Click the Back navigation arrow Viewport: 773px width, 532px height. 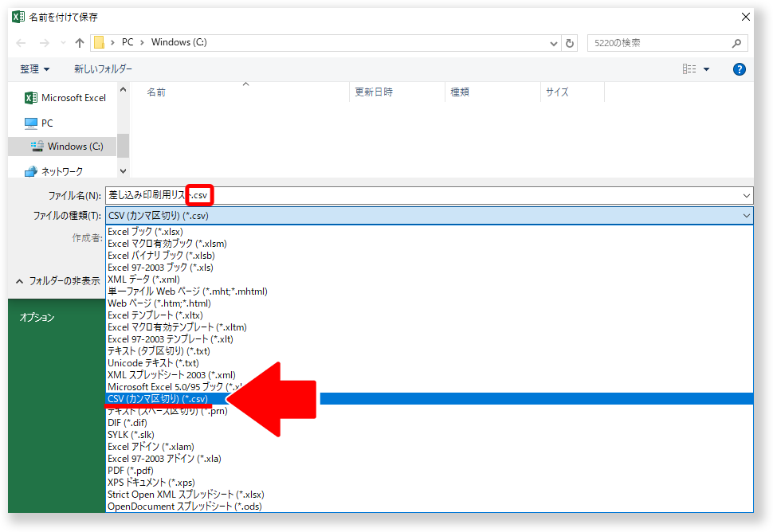point(22,43)
